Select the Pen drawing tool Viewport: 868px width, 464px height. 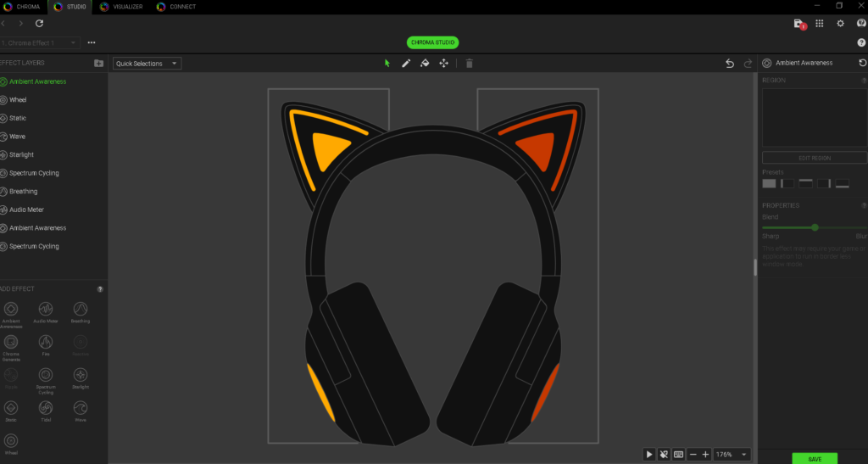point(406,63)
